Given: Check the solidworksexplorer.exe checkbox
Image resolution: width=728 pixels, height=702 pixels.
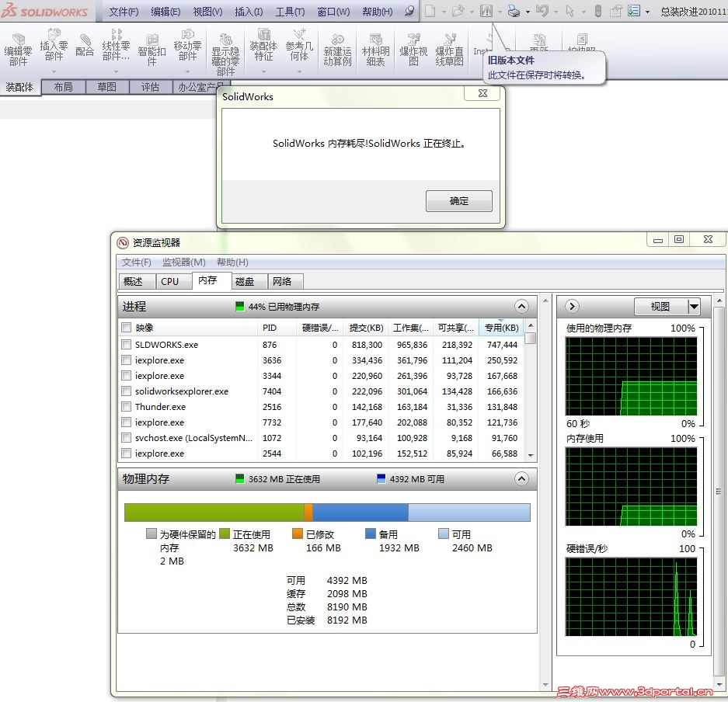Looking at the screenshot, I should (126, 391).
